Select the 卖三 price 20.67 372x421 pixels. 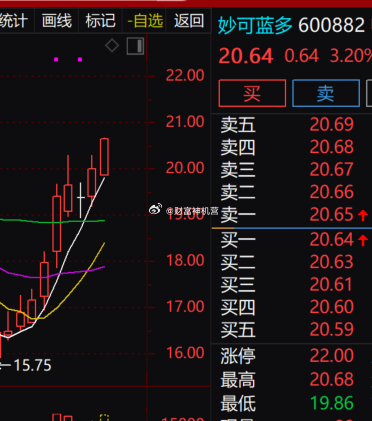coord(331,170)
